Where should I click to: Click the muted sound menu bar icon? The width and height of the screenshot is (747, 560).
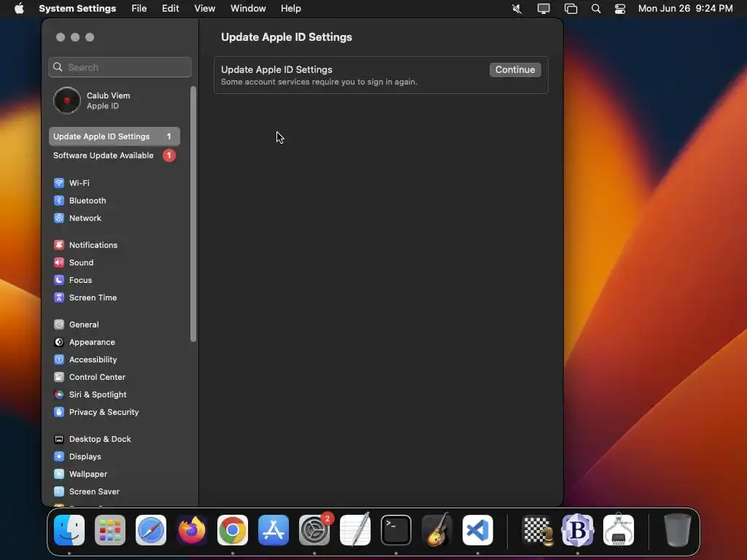pyautogui.click(x=517, y=9)
